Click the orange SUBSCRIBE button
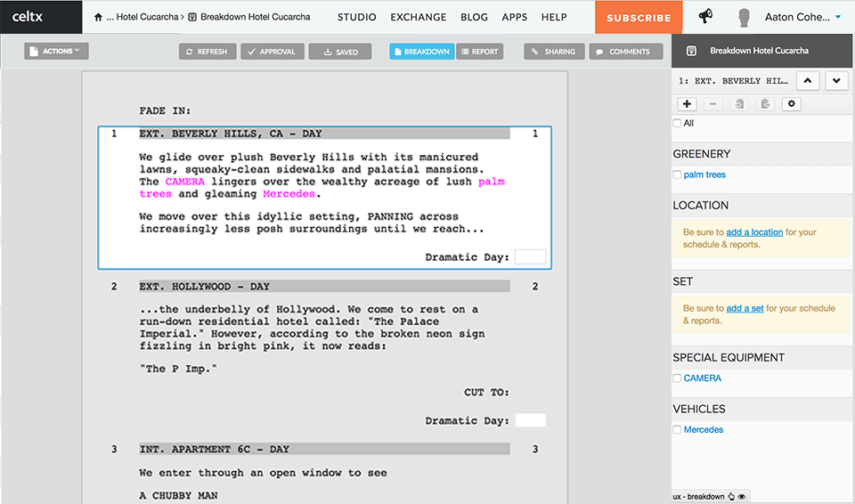855x504 pixels. click(639, 18)
